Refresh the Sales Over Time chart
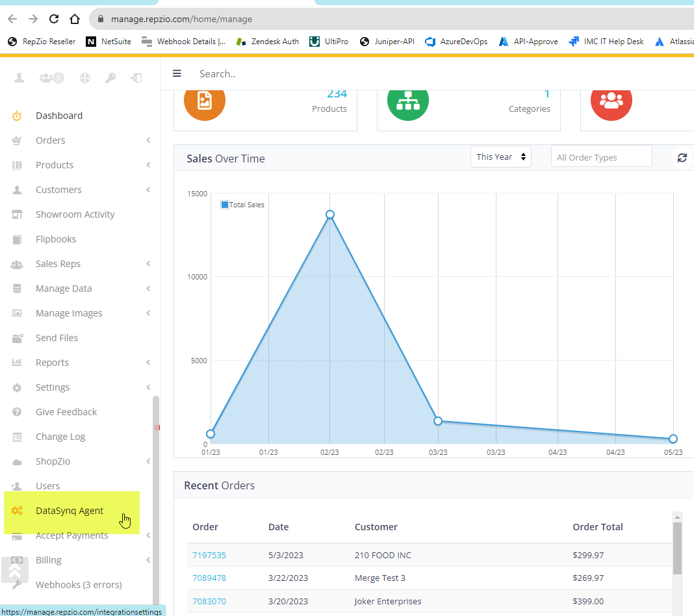 [x=682, y=157]
